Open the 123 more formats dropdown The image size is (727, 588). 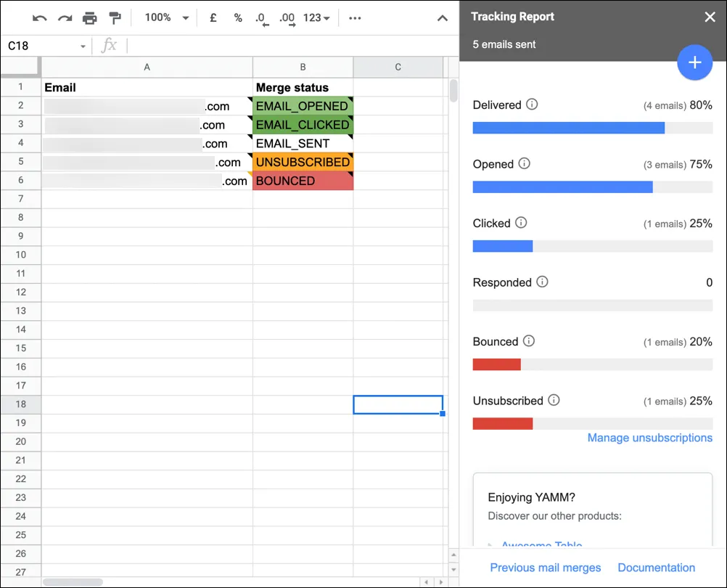pos(316,17)
